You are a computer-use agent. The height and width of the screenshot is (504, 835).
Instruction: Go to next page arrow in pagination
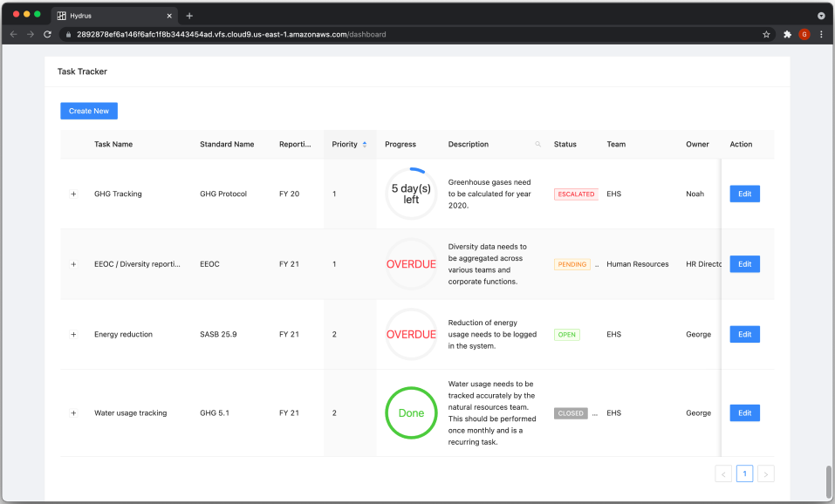click(765, 473)
